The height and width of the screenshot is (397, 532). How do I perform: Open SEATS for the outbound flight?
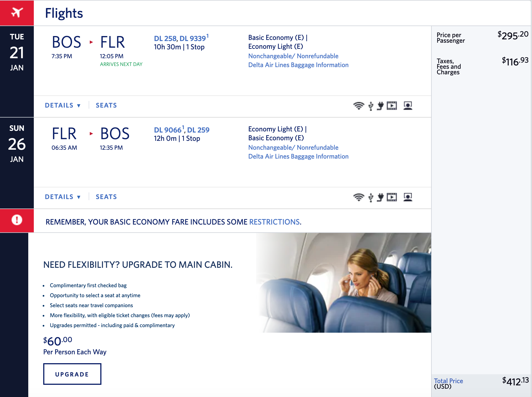tap(106, 105)
